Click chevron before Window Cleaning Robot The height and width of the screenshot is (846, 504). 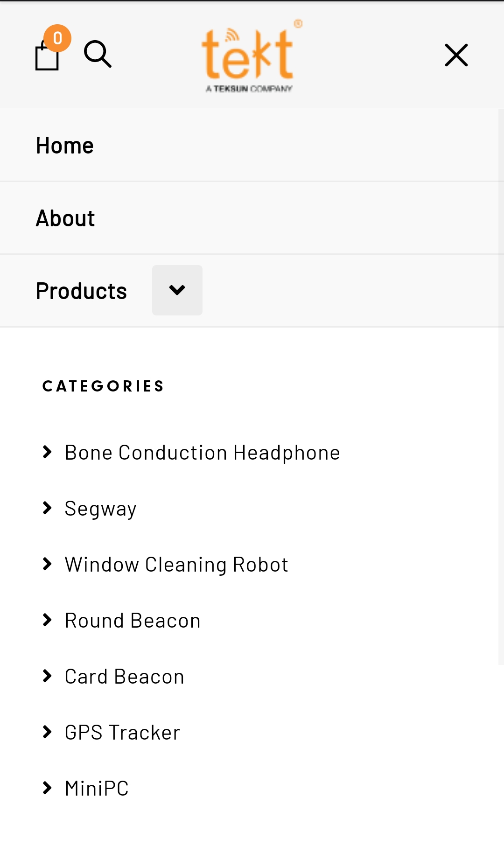[x=47, y=564]
